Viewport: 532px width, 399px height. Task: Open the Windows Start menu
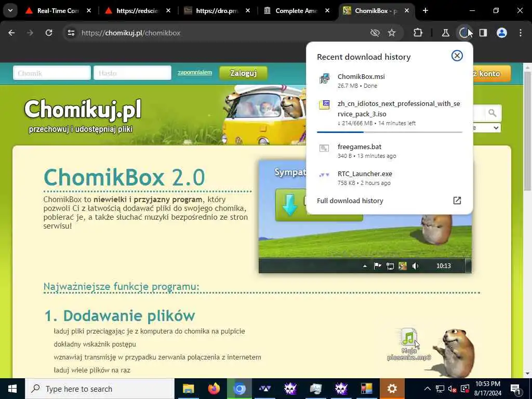pos(12,389)
